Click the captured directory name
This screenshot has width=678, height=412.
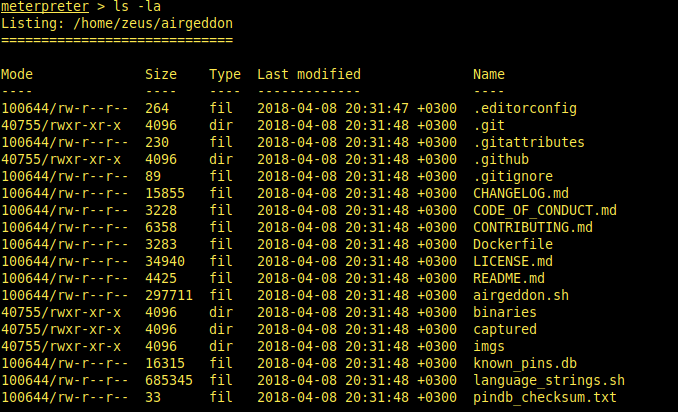505,329
